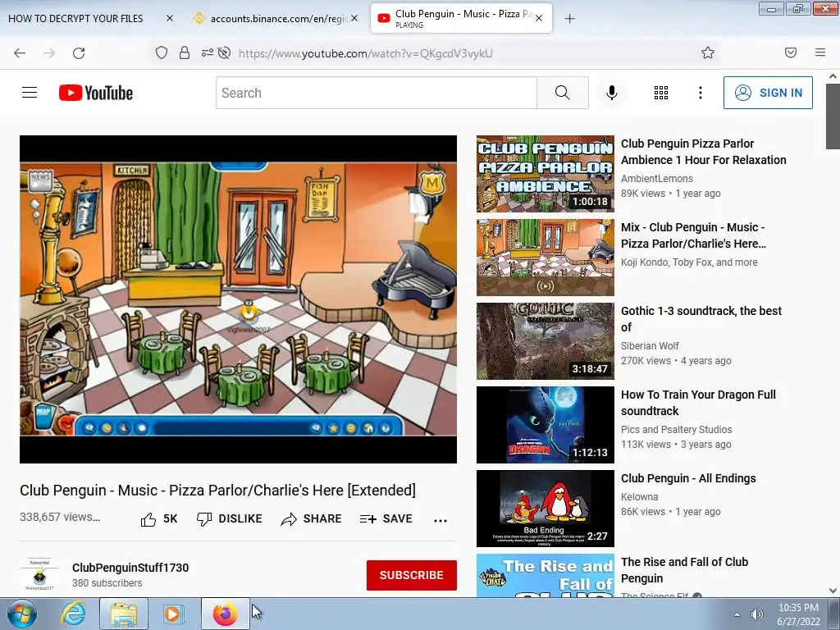This screenshot has width=840, height=630.
Task: Click the Firefox taskbar button
Action: (x=226, y=614)
